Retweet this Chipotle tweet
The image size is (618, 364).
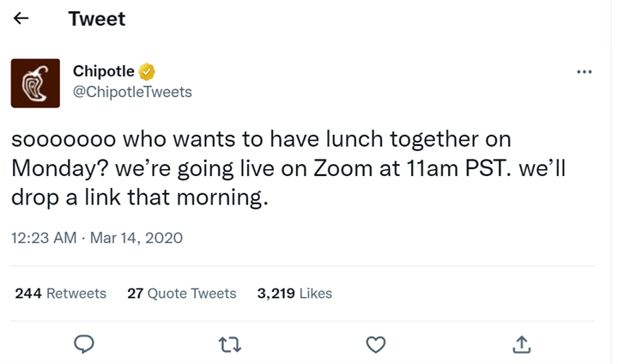(229, 344)
